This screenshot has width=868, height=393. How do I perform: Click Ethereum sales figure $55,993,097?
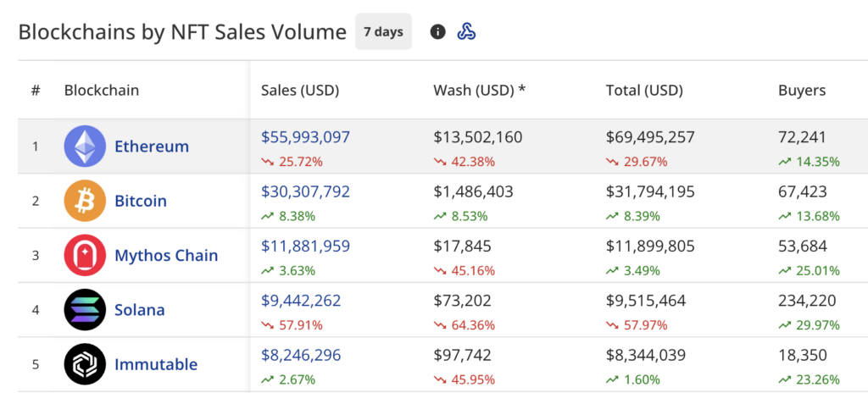[305, 137]
